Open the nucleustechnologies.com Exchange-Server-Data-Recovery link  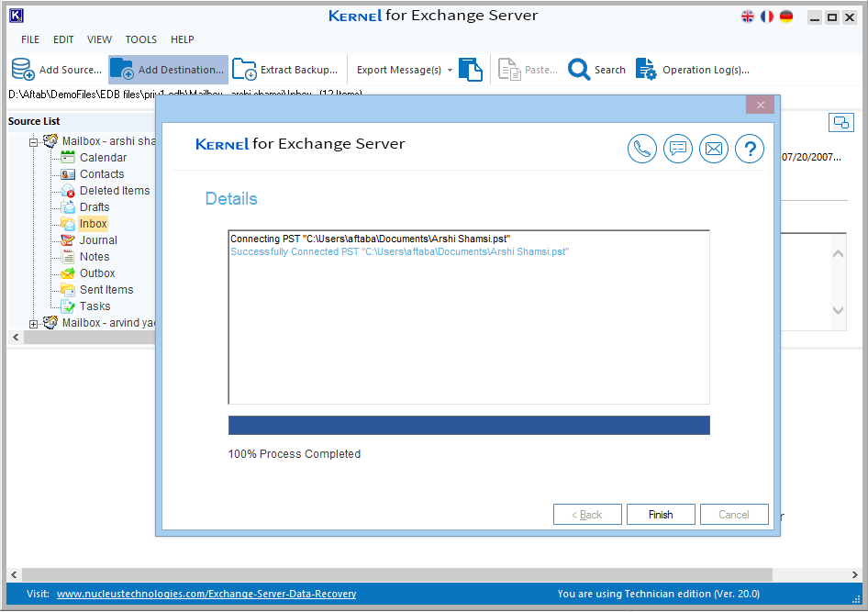206,594
